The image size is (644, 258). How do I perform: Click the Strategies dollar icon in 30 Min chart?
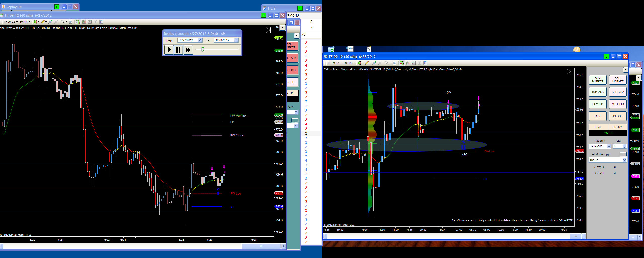tap(419, 63)
